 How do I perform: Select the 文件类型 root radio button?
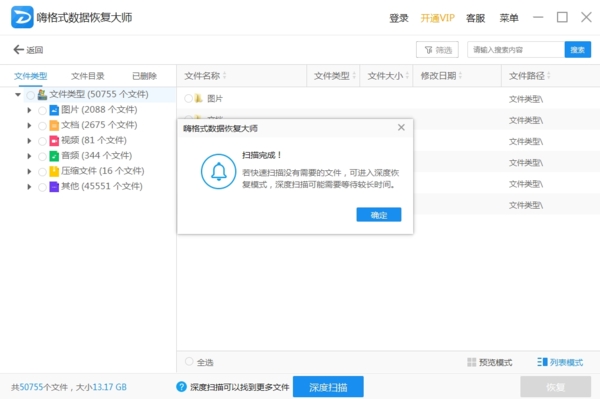[31, 95]
